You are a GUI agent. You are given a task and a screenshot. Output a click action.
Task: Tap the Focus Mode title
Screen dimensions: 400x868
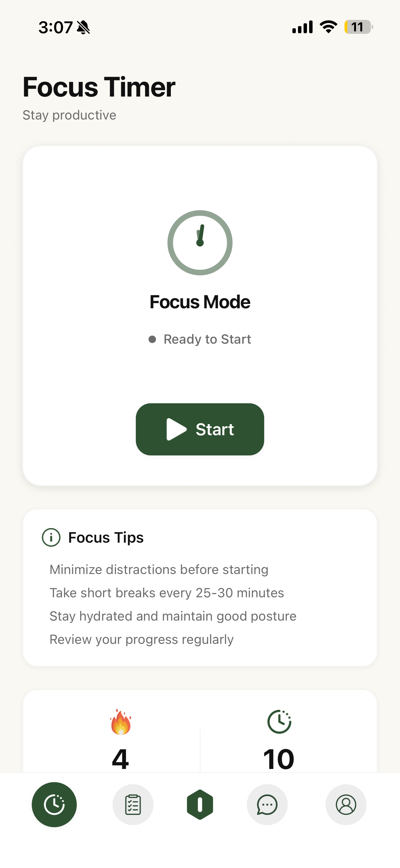(200, 301)
